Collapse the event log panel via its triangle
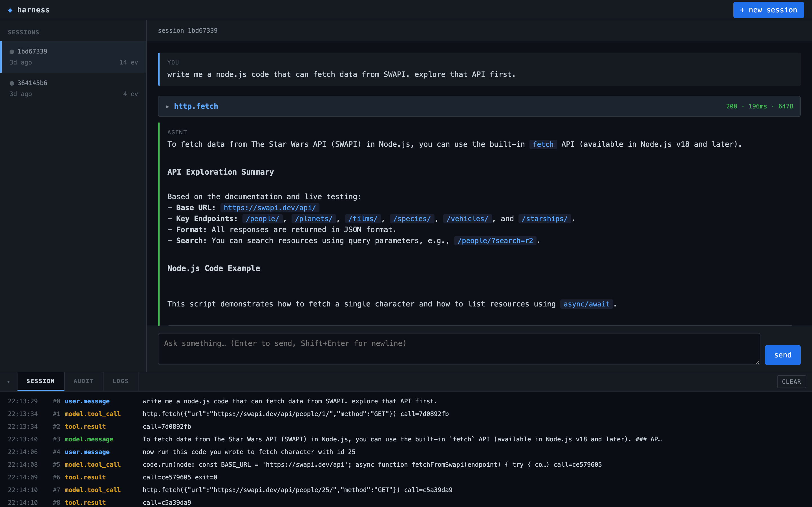The image size is (812, 507). [x=8, y=381]
